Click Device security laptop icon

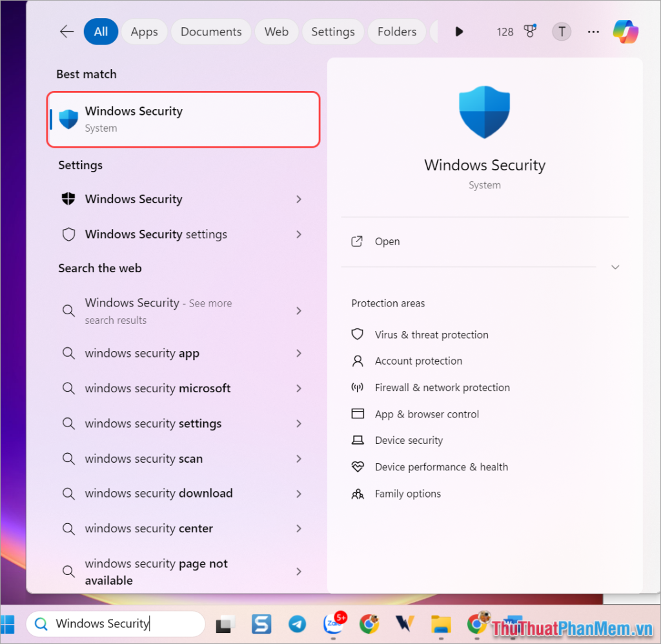[x=358, y=441]
